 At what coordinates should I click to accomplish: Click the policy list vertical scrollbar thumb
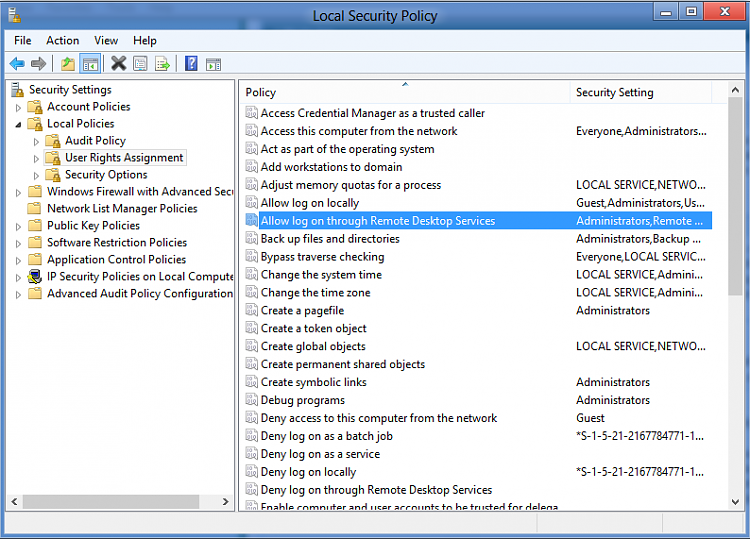click(735, 197)
